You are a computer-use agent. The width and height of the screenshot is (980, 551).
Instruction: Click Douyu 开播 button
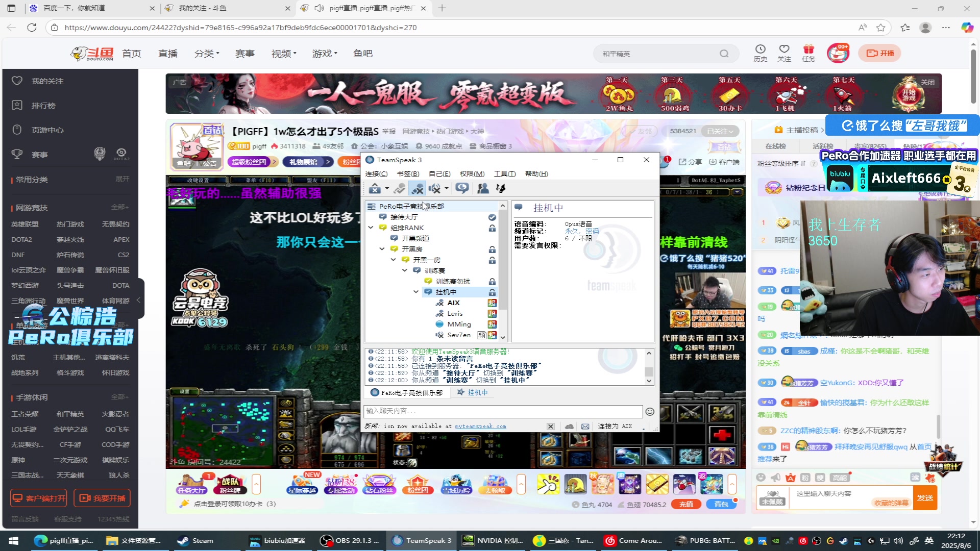(x=880, y=53)
